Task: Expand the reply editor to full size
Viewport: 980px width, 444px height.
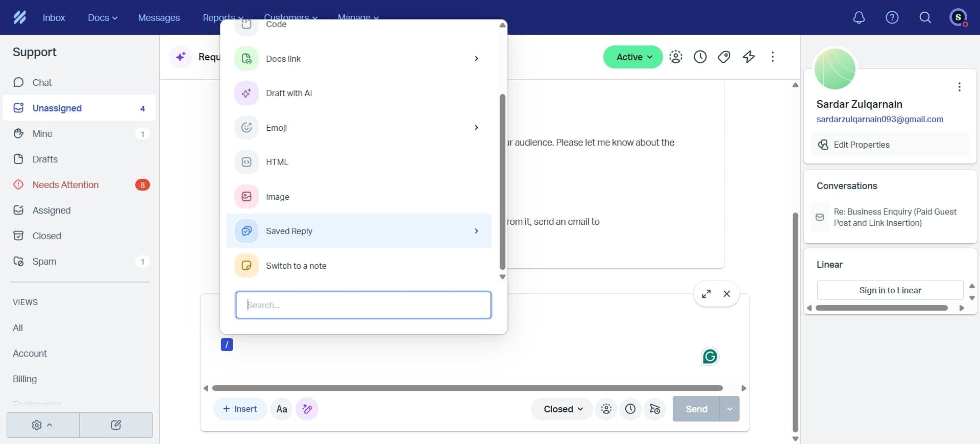Action: coord(706,294)
